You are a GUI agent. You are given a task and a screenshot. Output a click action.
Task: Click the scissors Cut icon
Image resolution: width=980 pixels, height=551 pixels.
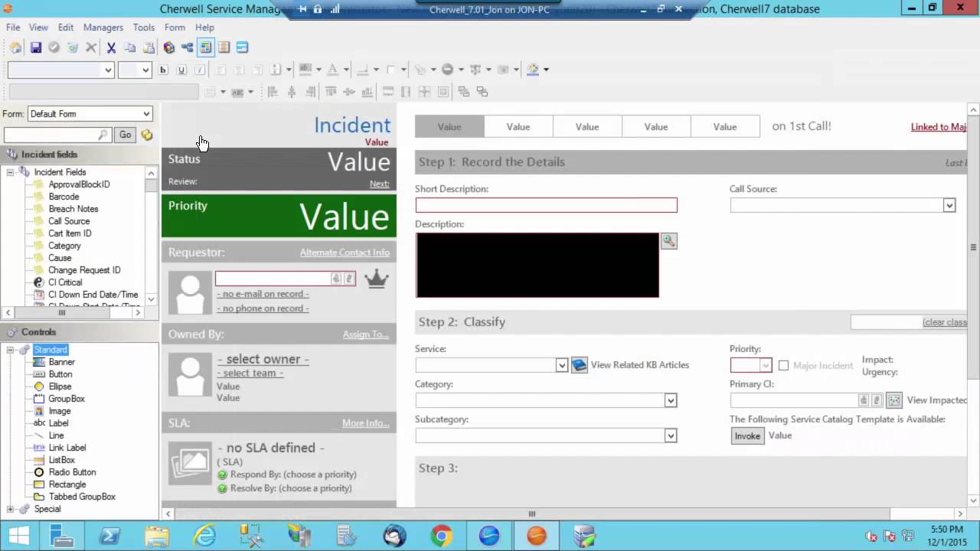click(x=111, y=47)
